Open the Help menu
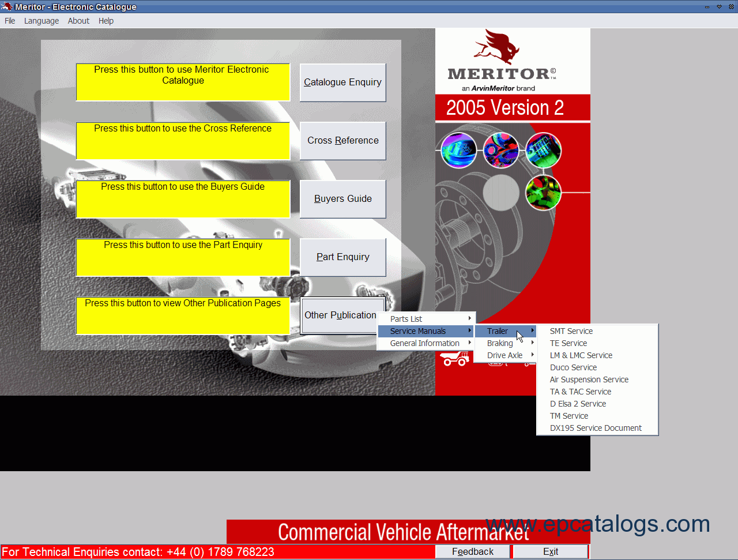Image resolution: width=738 pixels, height=560 pixels. 106,21
